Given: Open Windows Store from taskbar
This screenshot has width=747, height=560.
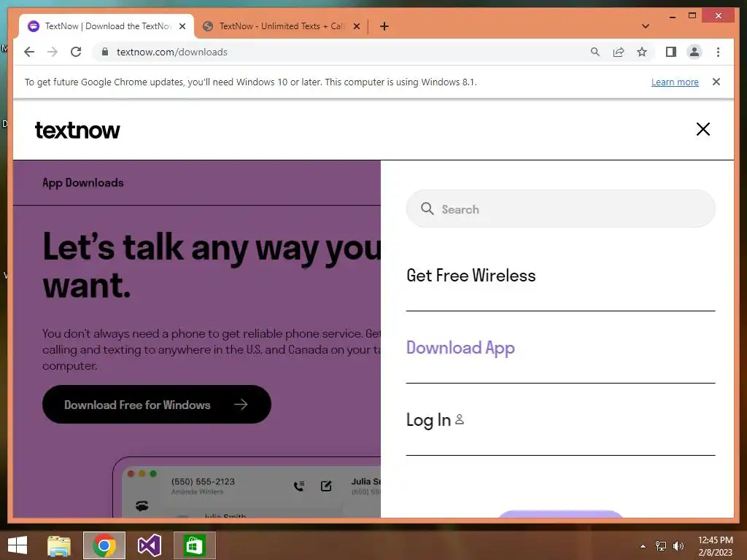Looking at the screenshot, I should [x=194, y=545].
